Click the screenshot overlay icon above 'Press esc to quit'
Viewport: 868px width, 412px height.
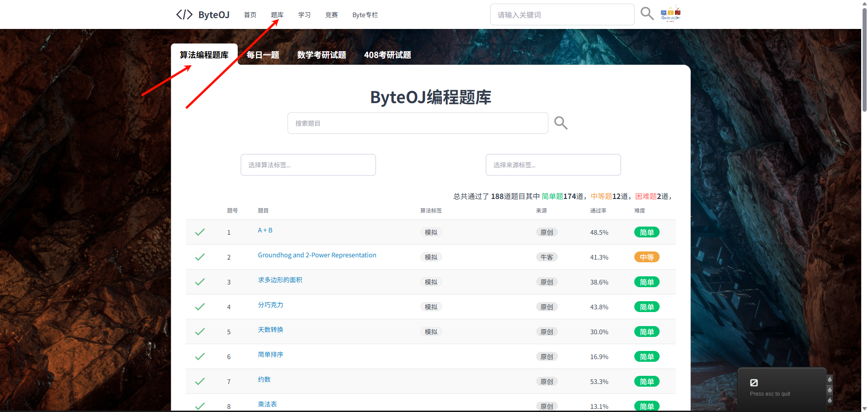[x=754, y=383]
